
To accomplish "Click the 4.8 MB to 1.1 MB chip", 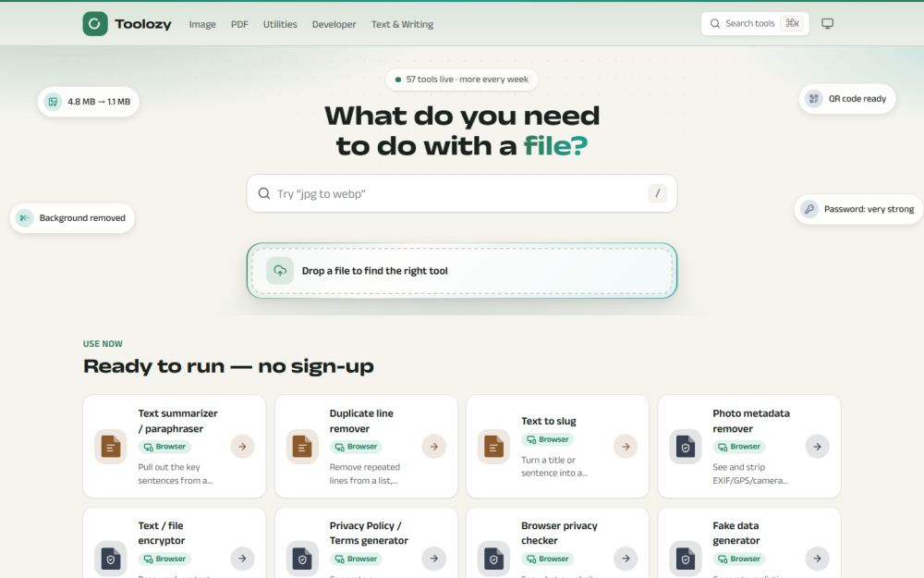I will pyautogui.click(x=89, y=102).
